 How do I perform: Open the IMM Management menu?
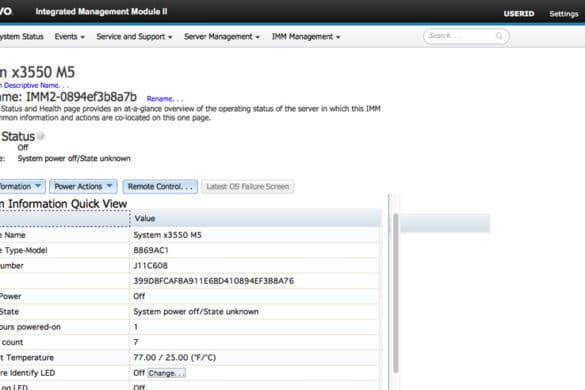[306, 37]
